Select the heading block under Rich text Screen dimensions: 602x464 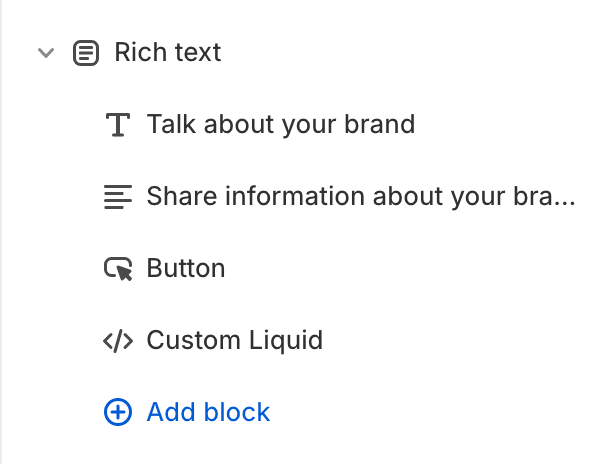pyautogui.click(x=281, y=124)
